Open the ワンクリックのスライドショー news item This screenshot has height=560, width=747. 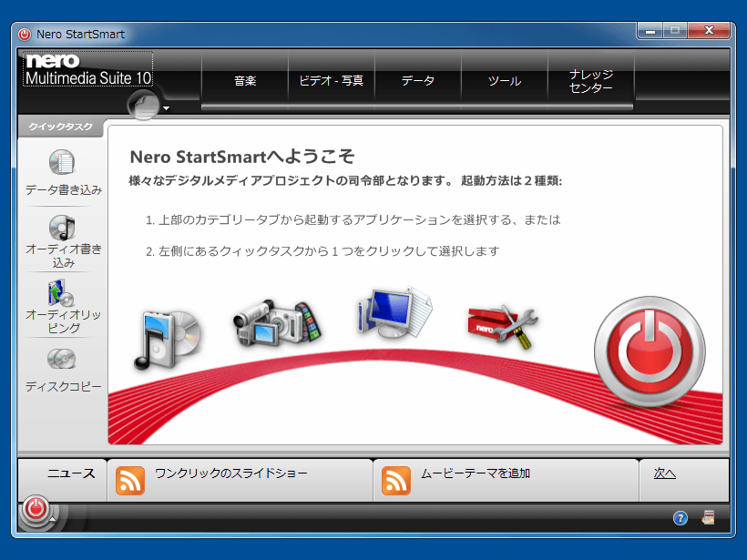tap(231, 473)
